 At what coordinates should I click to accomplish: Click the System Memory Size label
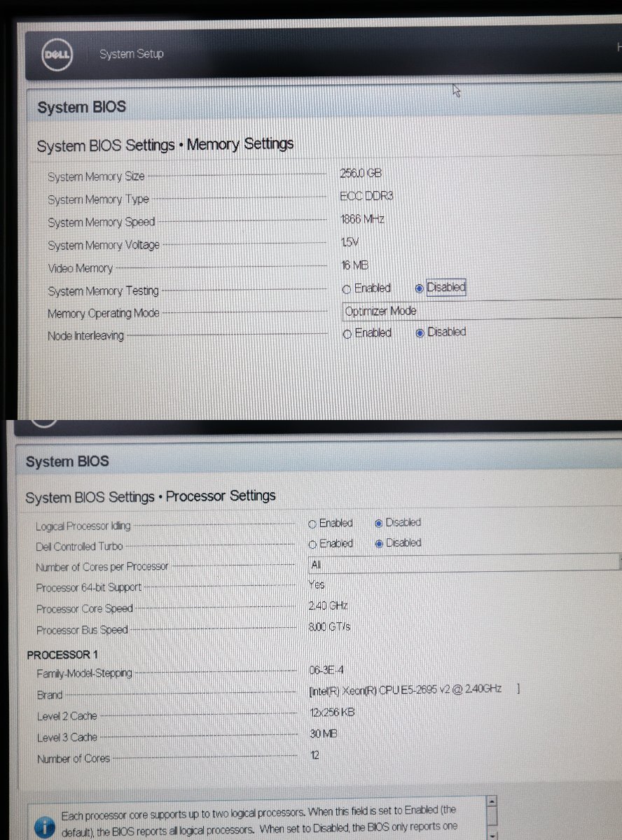pos(96,177)
